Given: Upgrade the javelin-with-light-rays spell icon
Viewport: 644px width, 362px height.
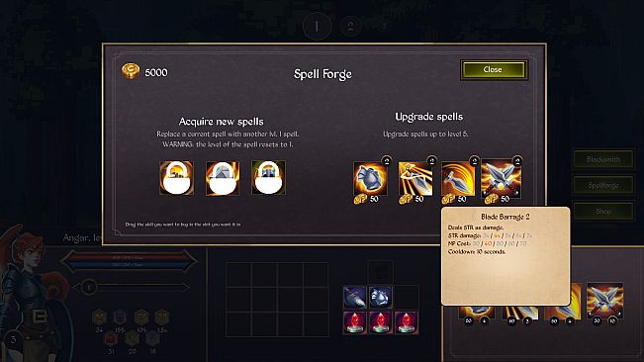Looking at the screenshot, I should pos(415,179).
